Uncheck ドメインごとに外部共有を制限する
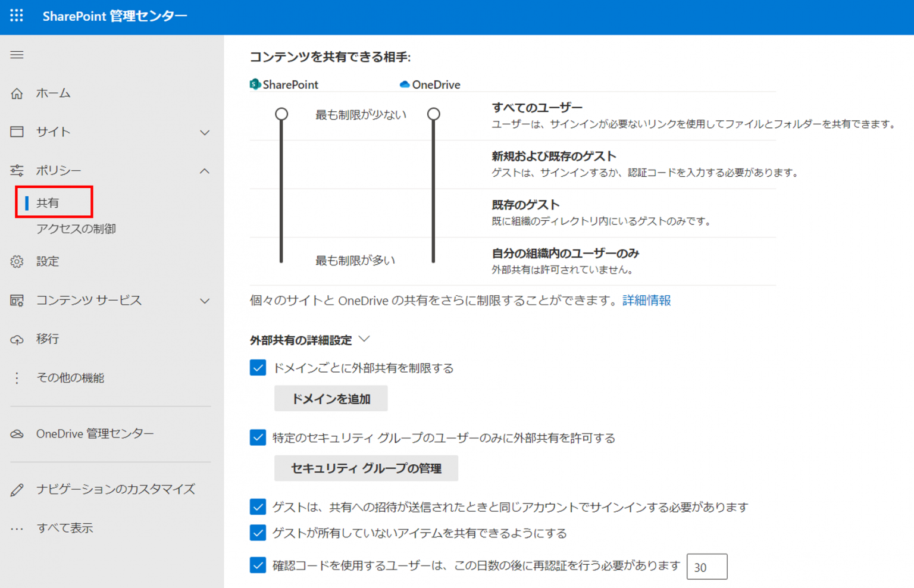Image resolution: width=914 pixels, height=588 pixels. click(x=258, y=368)
